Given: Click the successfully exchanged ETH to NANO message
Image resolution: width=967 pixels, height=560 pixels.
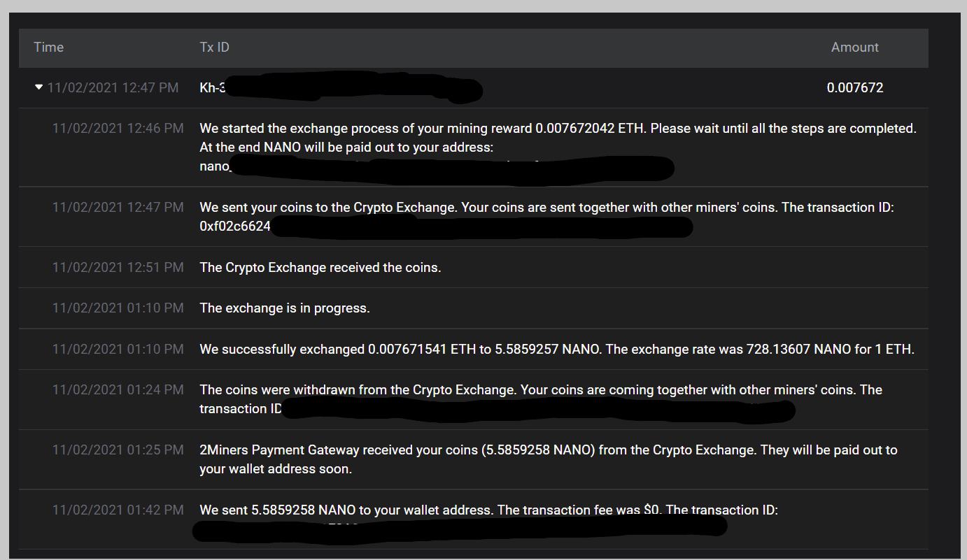Looking at the screenshot, I should pyautogui.click(x=557, y=349).
